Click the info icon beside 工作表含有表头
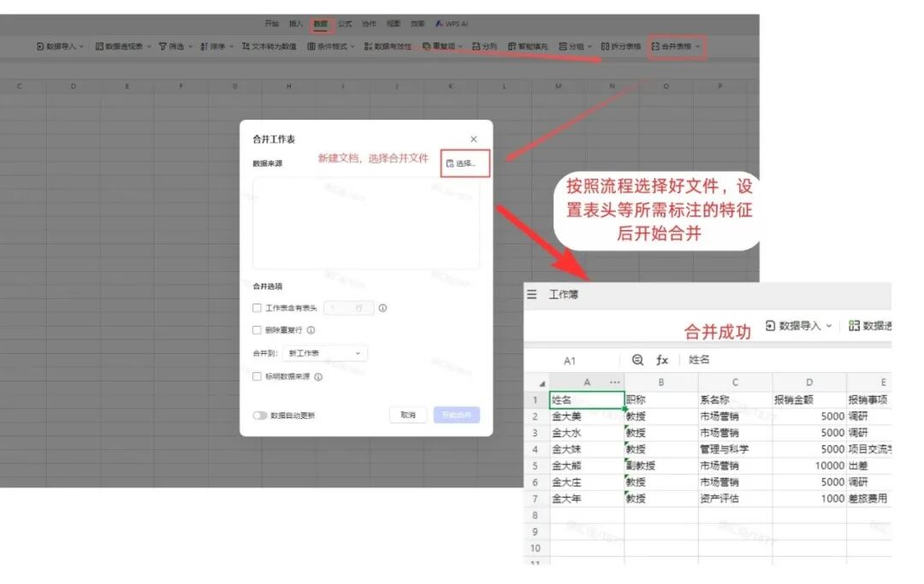The image size is (924, 584). tap(383, 308)
